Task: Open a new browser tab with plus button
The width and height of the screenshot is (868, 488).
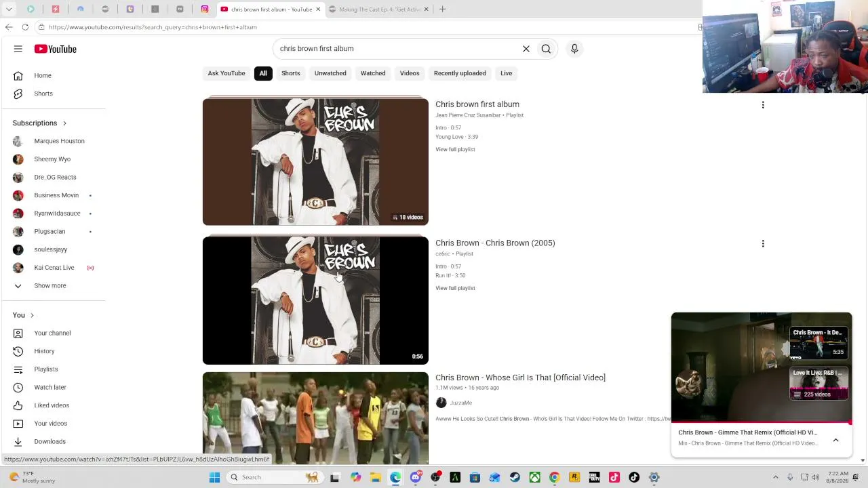Action: (x=442, y=9)
